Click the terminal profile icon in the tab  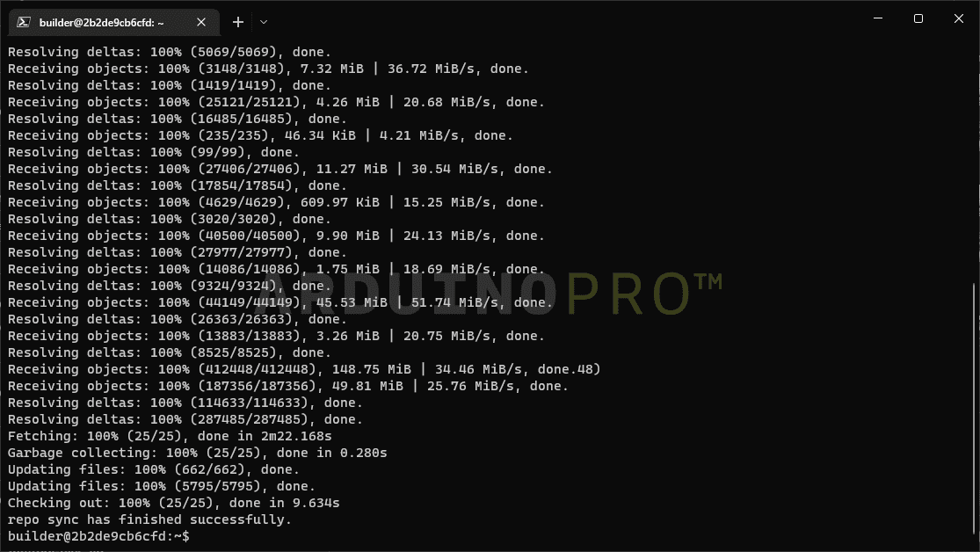pyautogui.click(x=24, y=23)
